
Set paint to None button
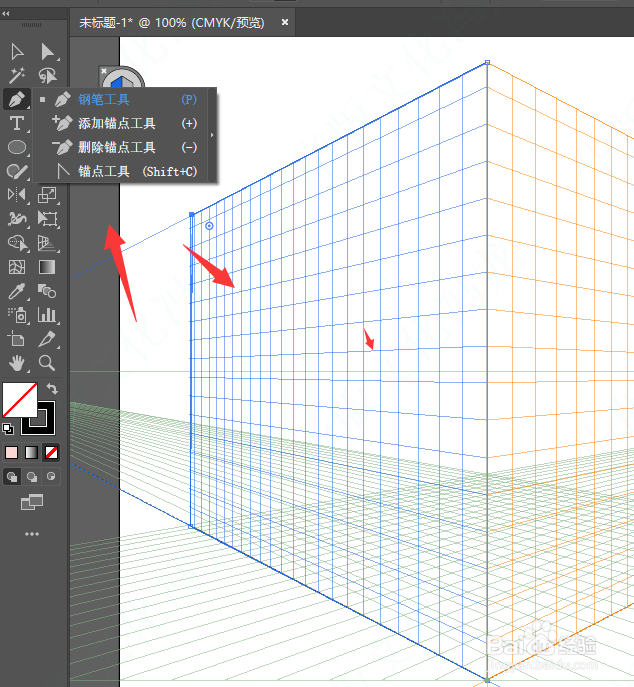(51, 453)
